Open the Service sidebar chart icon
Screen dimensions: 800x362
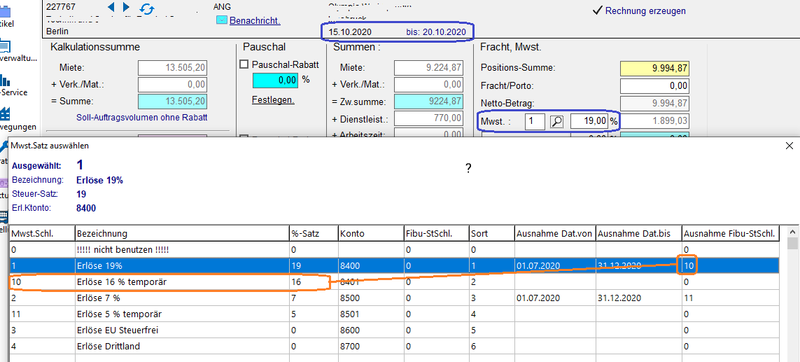pos(5,81)
